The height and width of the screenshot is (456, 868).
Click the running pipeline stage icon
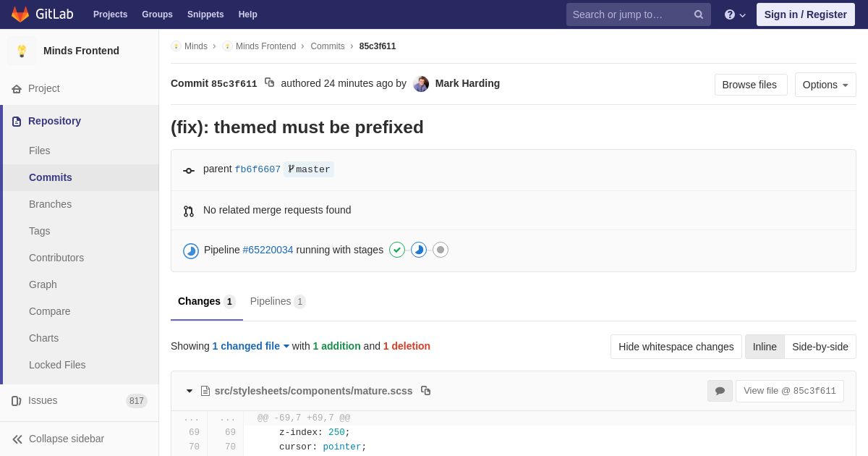pyautogui.click(x=419, y=250)
